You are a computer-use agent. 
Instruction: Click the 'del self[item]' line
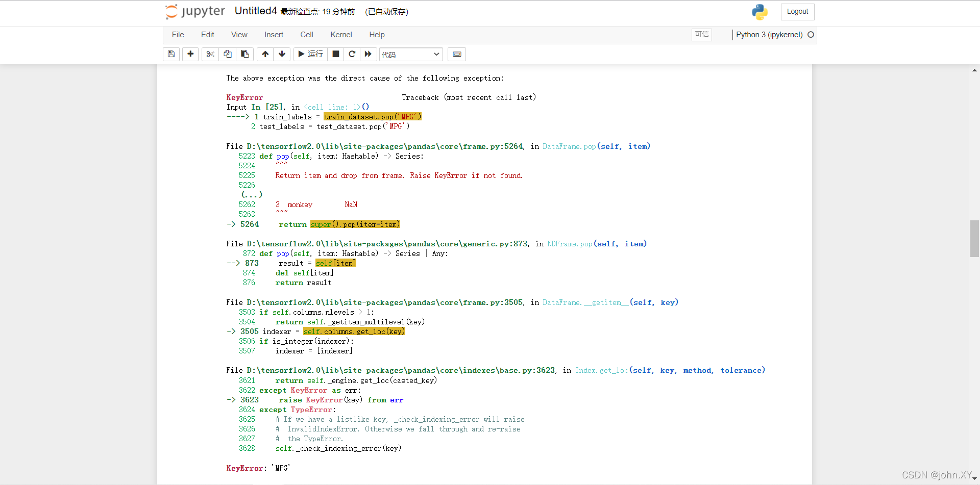pyautogui.click(x=305, y=273)
